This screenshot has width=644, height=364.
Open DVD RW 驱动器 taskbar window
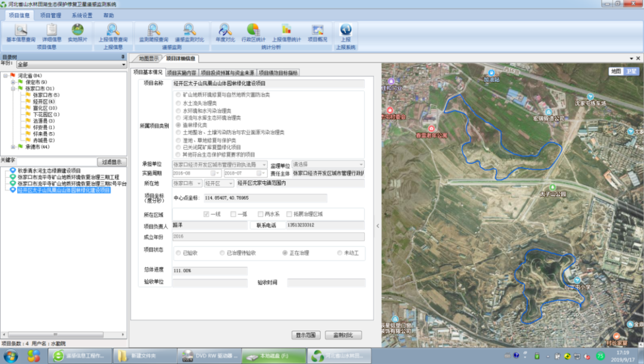(209, 356)
